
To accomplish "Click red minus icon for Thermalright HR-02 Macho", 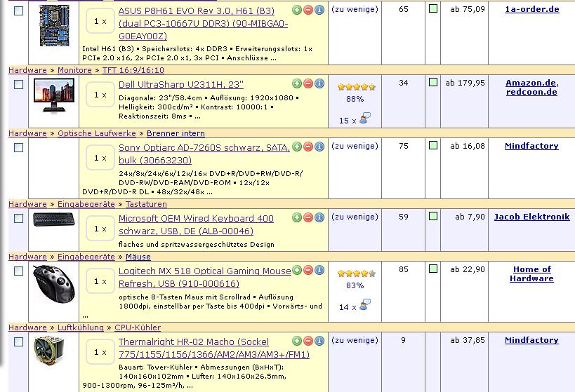I will pos(308,341).
